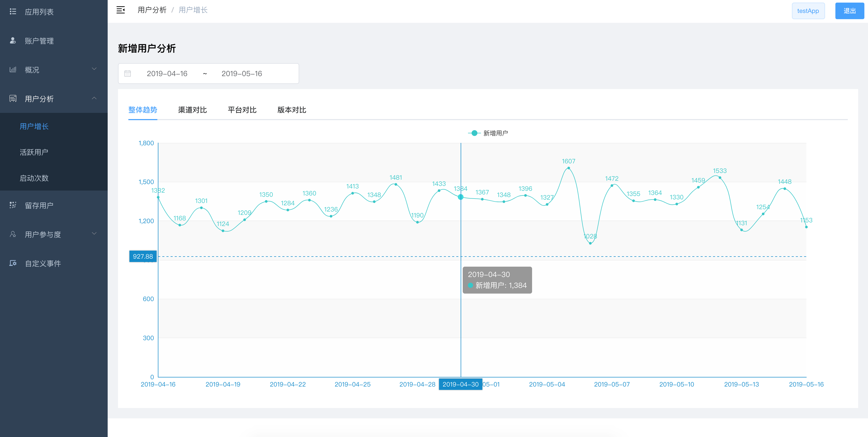Expand the 概况 submenu chevron

click(x=94, y=69)
